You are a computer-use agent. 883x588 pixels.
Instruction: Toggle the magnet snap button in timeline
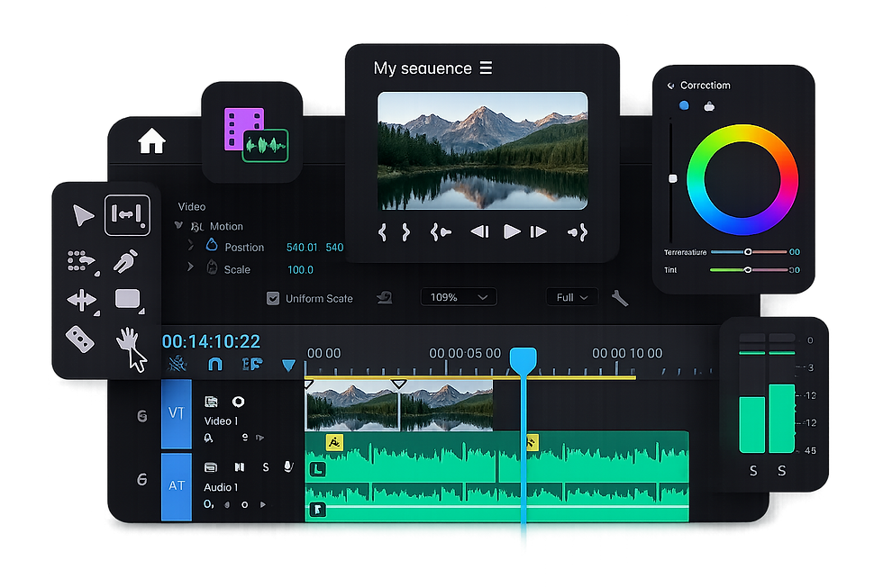pos(214,365)
